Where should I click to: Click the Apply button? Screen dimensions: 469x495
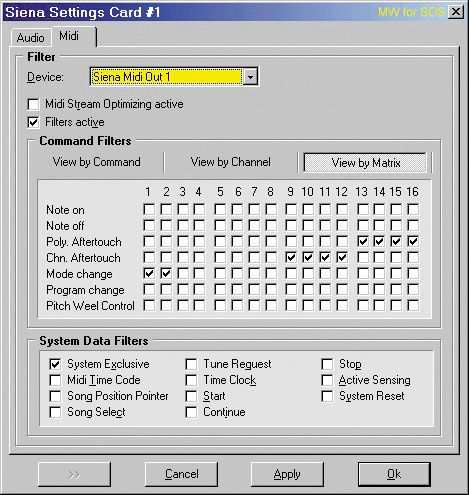(x=287, y=474)
